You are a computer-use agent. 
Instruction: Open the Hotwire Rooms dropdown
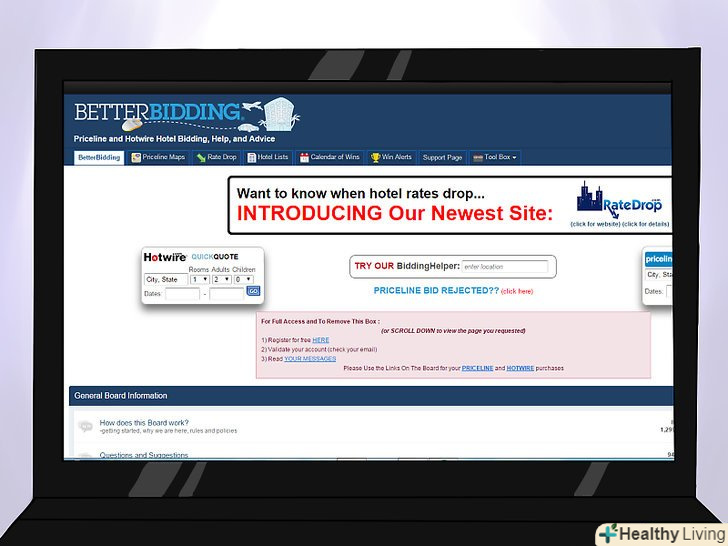pos(200,280)
